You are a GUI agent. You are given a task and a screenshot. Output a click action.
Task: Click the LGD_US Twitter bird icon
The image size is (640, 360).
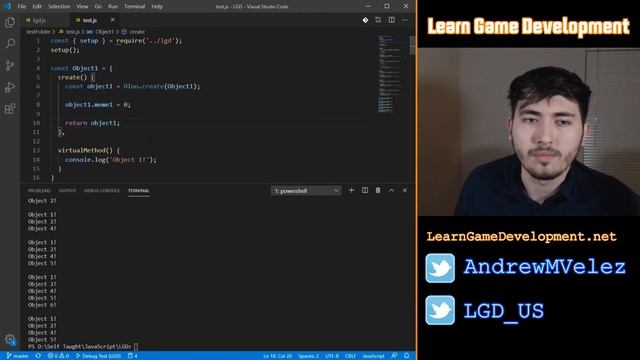[440, 310]
